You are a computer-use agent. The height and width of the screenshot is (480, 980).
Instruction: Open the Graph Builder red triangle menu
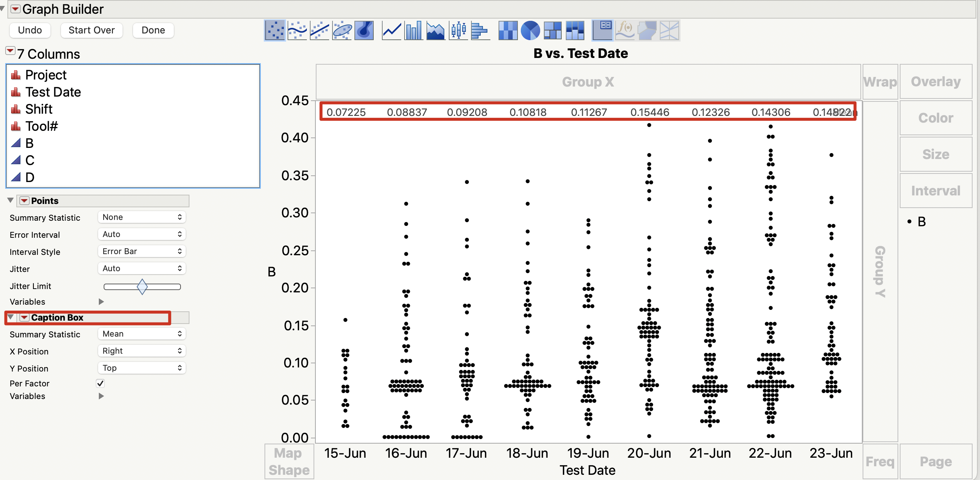[x=15, y=9]
